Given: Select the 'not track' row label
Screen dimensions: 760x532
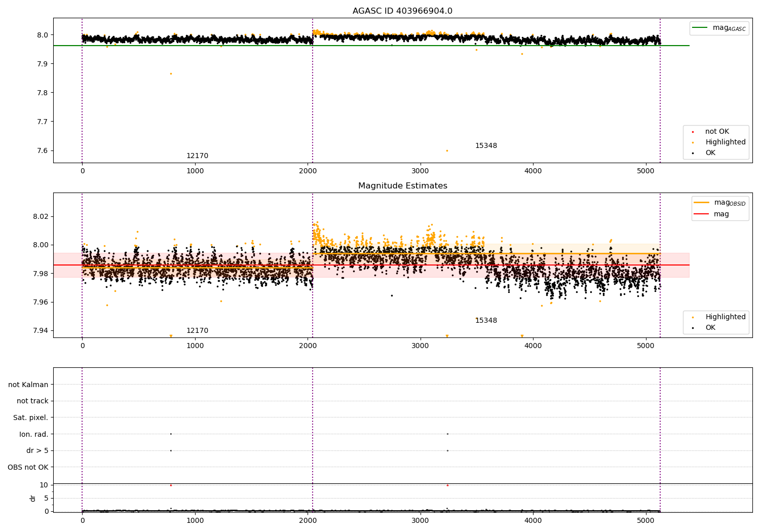Looking at the screenshot, I should click(x=32, y=401).
